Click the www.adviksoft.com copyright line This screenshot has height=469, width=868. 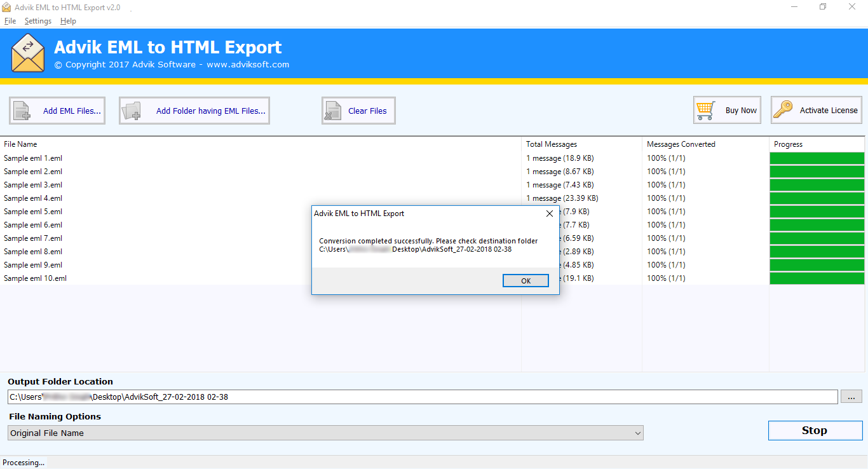tap(172, 64)
